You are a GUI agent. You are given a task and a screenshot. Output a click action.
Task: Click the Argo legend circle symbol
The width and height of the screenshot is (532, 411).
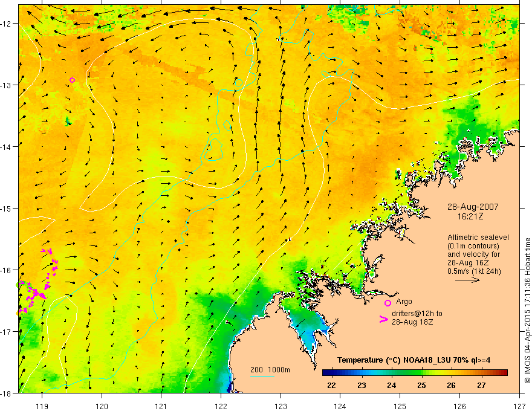click(388, 303)
